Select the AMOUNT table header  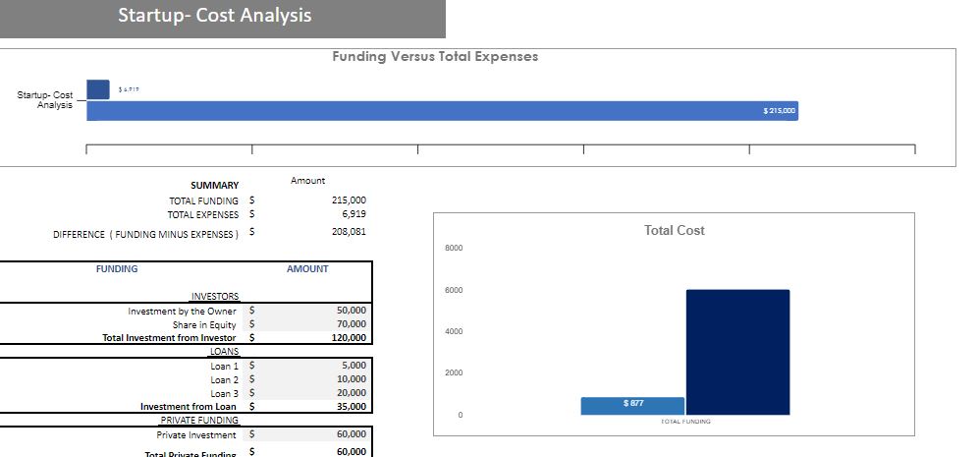coord(307,269)
